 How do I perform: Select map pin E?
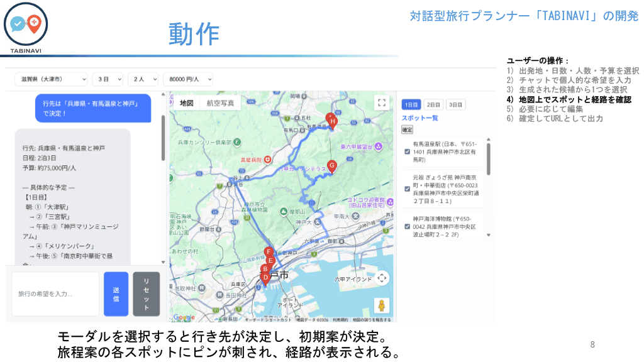coord(270,261)
